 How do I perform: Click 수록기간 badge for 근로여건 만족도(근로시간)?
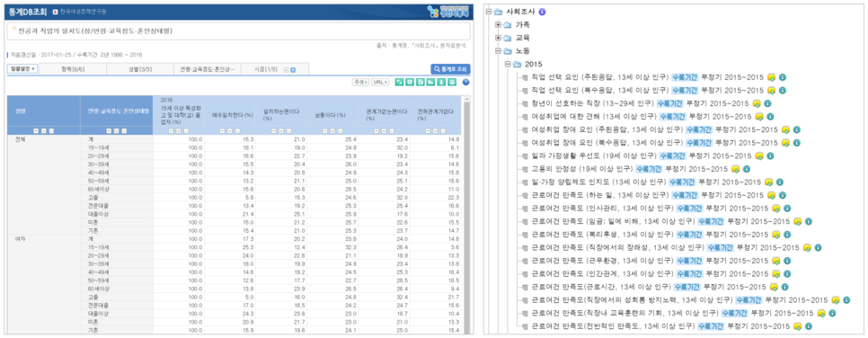pyautogui.click(x=687, y=287)
